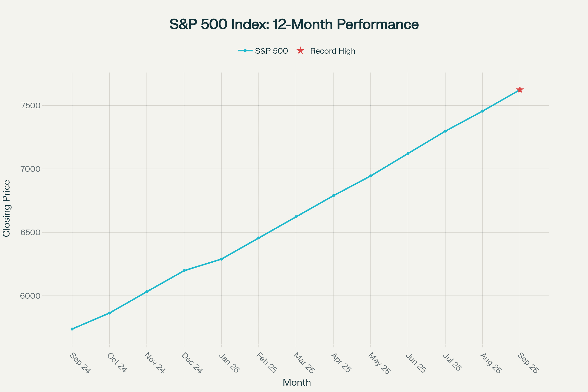The height and width of the screenshot is (392, 588).
Task: Click the Closing Price y-axis title
Action: point(6,208)
